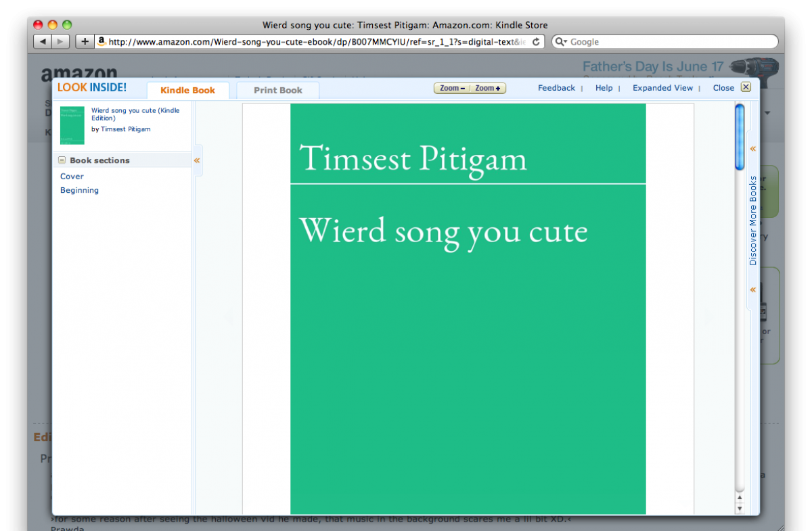Click the browser Forward arrow button
The image size is (812, 531).
tap(60, 42)
